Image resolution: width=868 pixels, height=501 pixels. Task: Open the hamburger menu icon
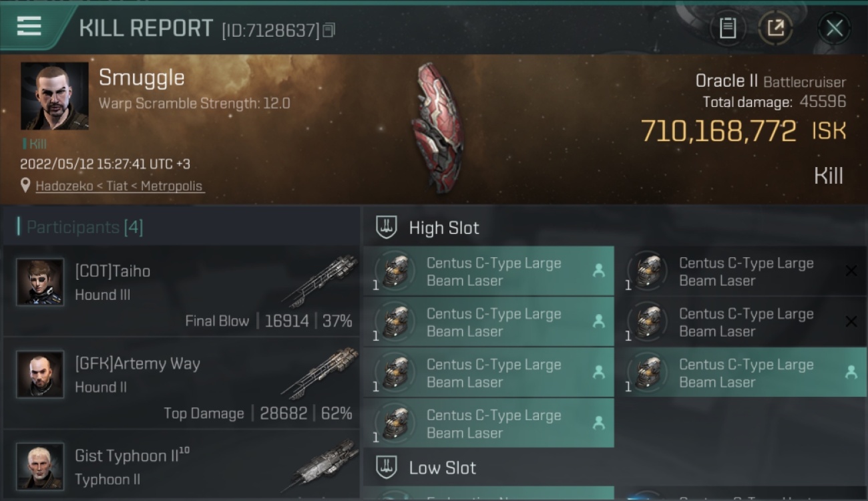click(29, 27)
